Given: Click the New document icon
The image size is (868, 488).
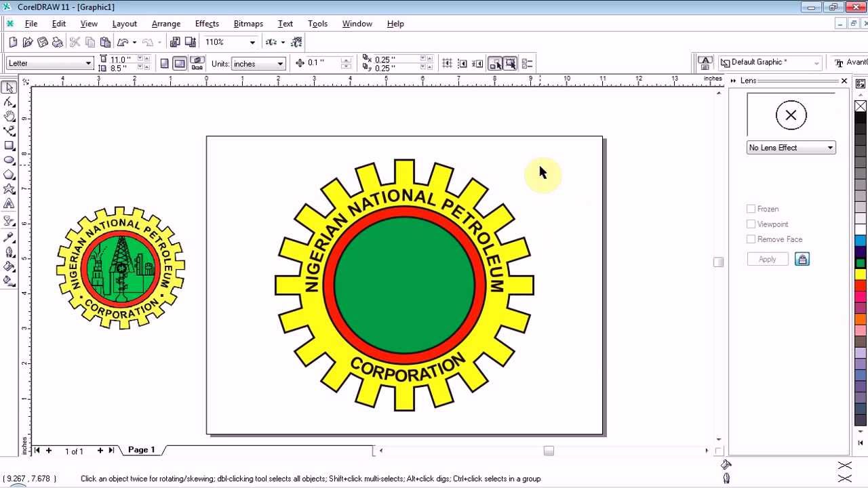Looking at the screenshot, I should 13,42.
